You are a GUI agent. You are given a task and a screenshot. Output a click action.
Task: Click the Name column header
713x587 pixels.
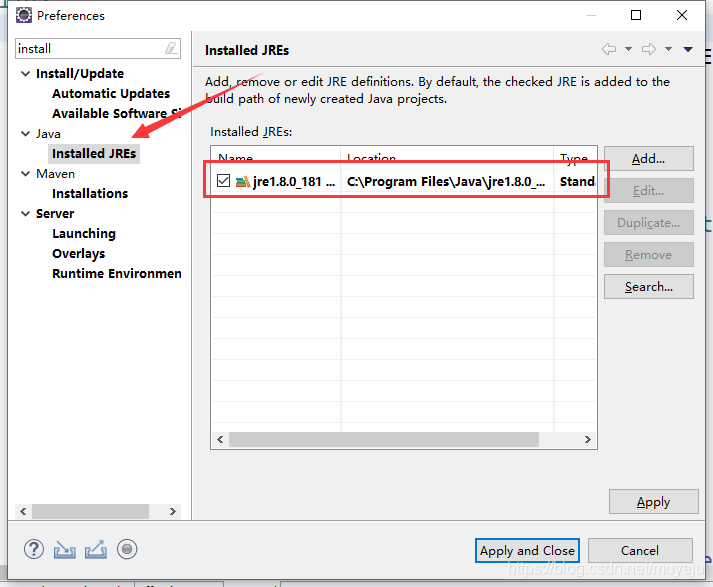[276, 156]
